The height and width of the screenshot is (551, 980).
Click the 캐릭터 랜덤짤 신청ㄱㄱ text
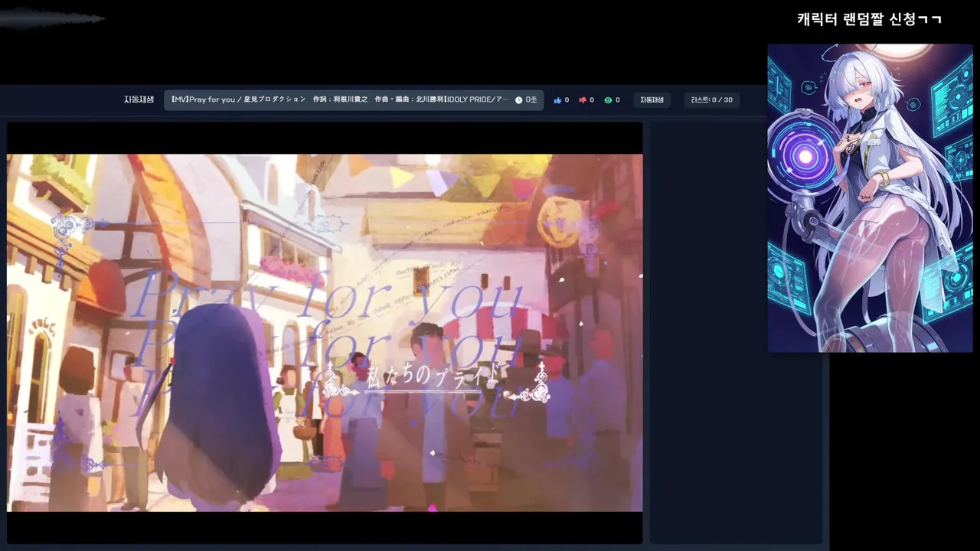[x=869, y=19]
